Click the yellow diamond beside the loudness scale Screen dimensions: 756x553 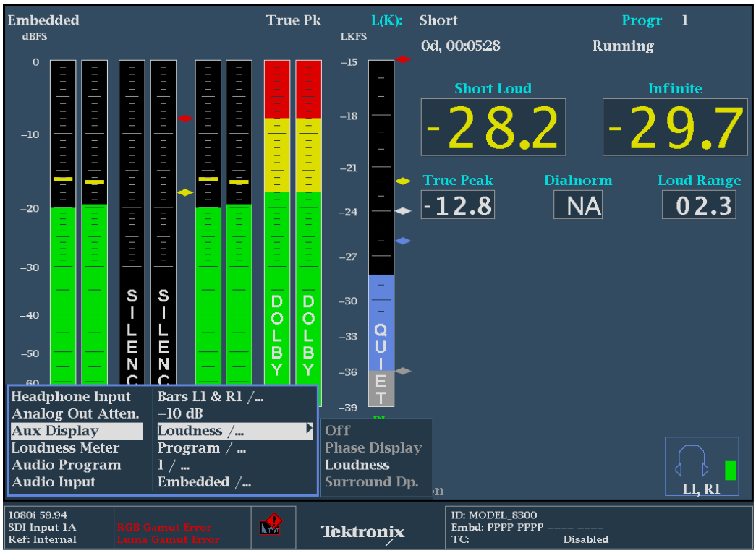[402, 181]
